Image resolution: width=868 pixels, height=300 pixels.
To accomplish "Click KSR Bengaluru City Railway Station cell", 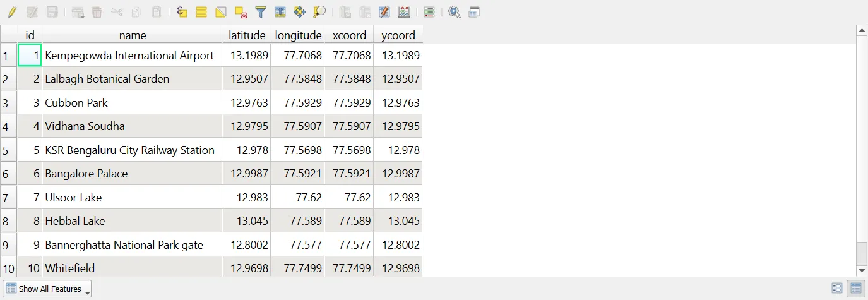I will point(133,150).
